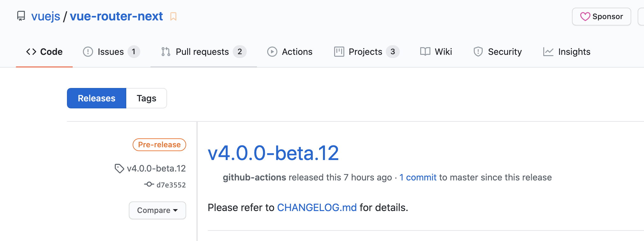Open the v4.0.0-beta.12 release title
This screenshot has height=241, width=644.
click(273, 153)
